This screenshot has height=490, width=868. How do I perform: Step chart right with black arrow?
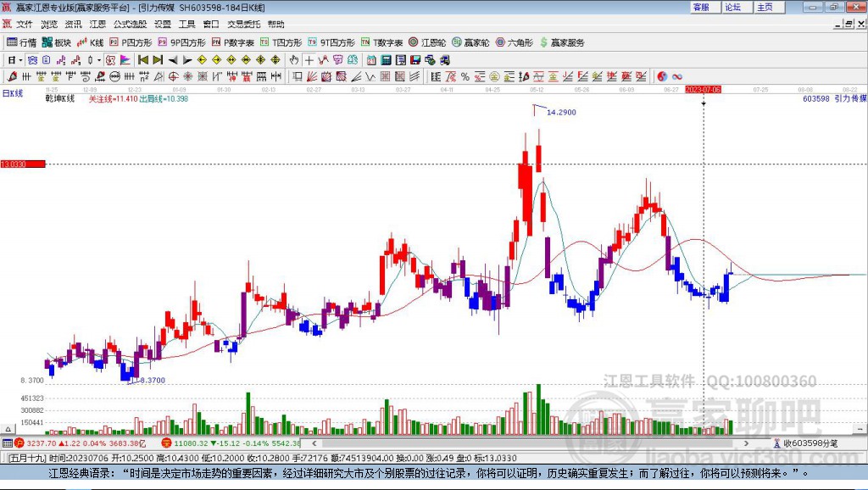pos(187,60)
